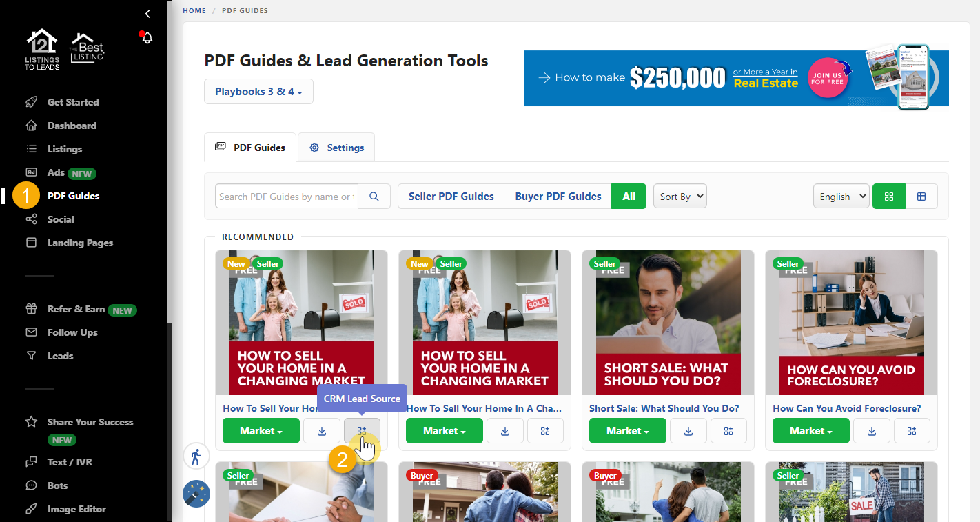
Task: Click the search magnifier button
Action: pyautogui.click(x=374, y=197)
